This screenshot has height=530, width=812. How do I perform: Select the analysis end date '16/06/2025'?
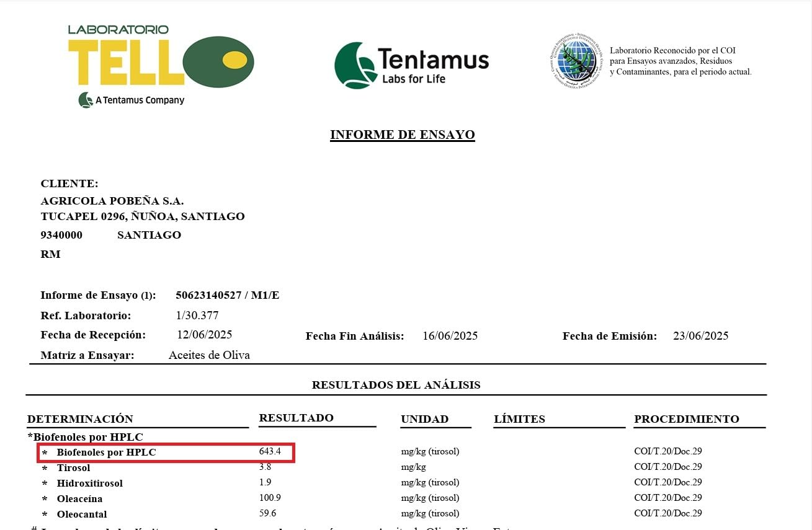[450, 336]
